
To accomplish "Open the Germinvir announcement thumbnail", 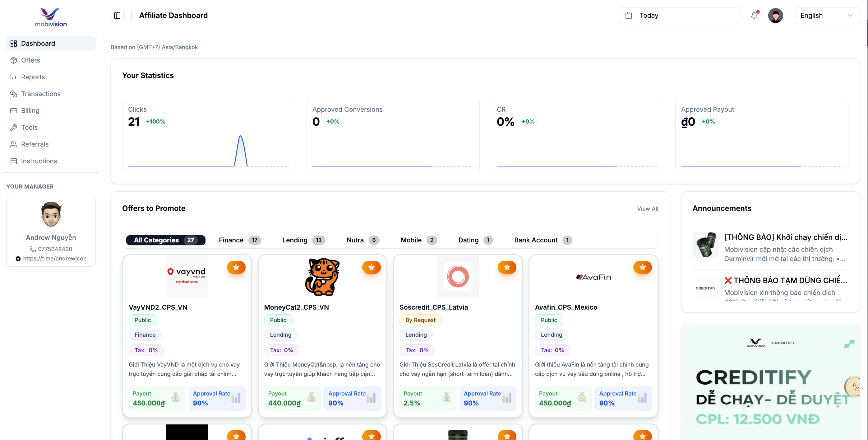I will (x=705, y=245).
